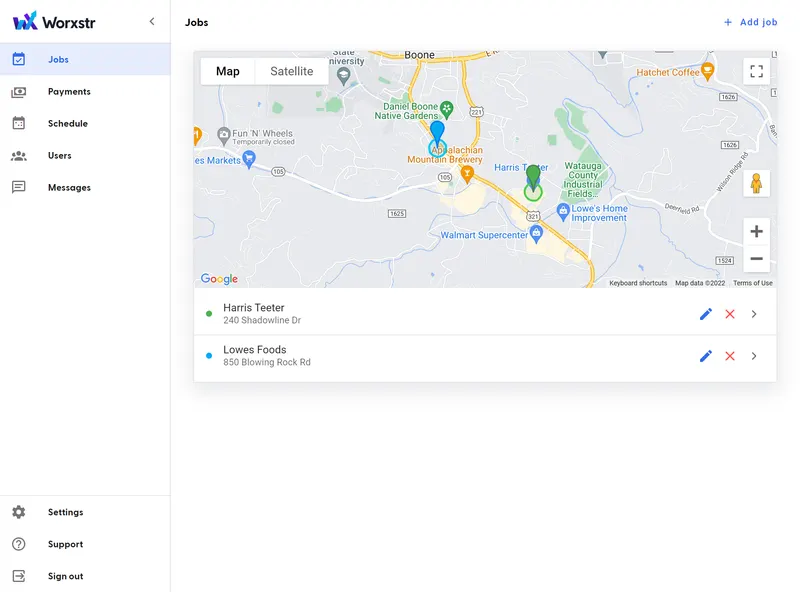800x592 pixels.
Task: Zoom in on the map
Action: (x=757, y=231)
